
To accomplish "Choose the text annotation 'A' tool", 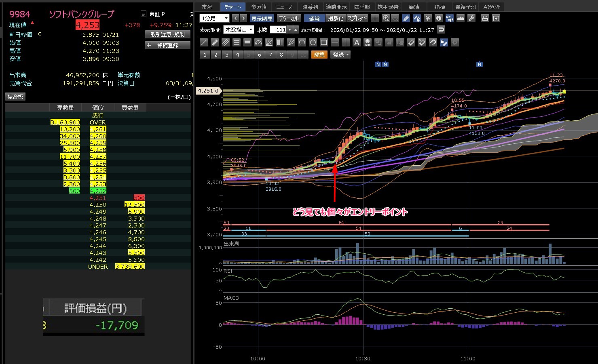I will 357,42.
